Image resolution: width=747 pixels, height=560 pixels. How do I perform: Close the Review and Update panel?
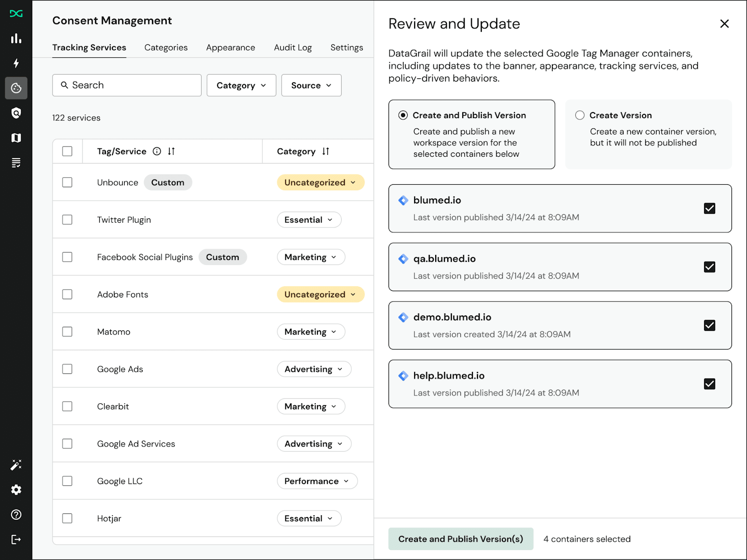(x=724, y=24)
